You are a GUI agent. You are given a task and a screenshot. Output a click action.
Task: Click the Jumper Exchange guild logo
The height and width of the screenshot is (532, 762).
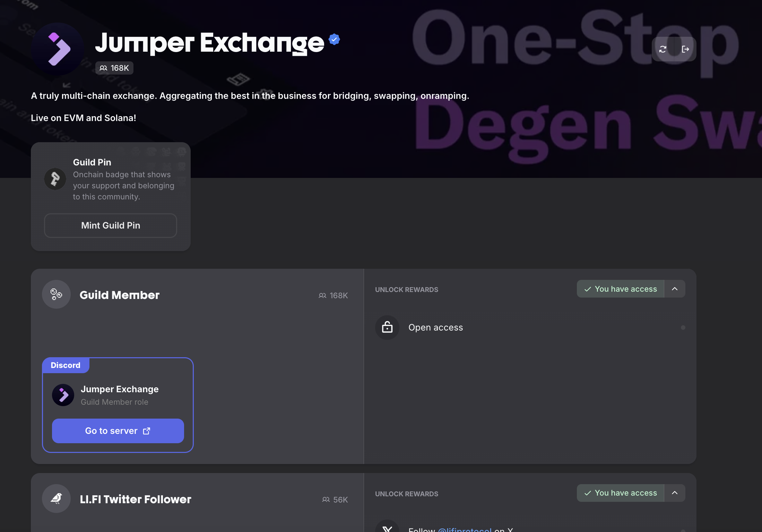pyautogui.click(x=58, y=49)
